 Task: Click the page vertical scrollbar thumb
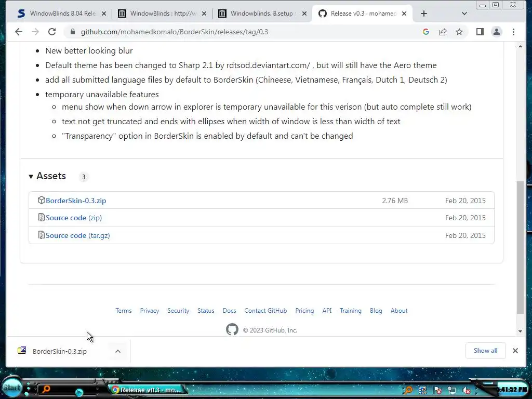click(520, 248)
